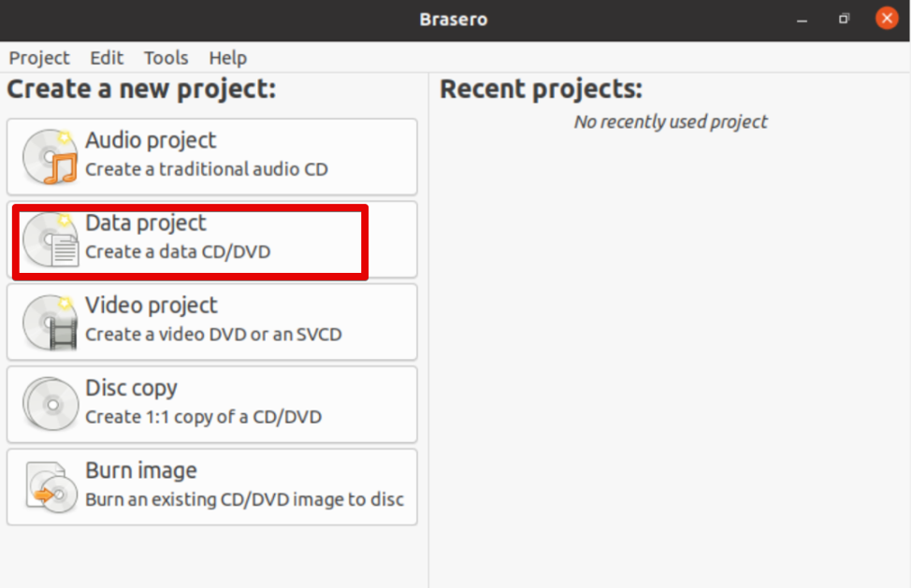Open the Tools menu

[x=166, y=58]
